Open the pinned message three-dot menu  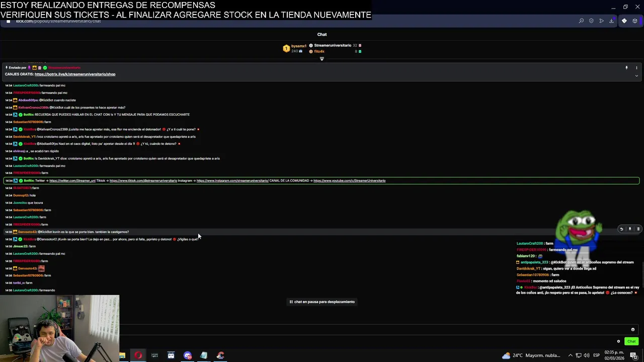pos(636,67)
